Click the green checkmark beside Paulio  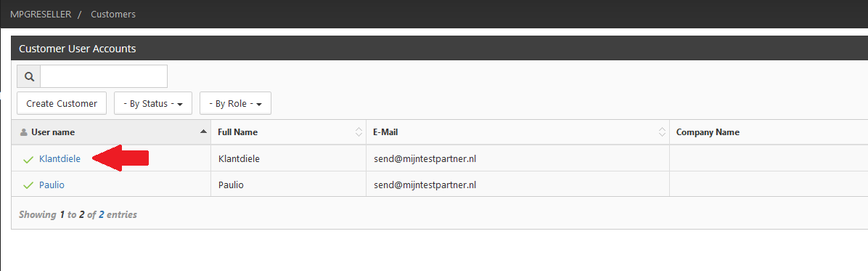pyautogui.click(x=28, y=186)
